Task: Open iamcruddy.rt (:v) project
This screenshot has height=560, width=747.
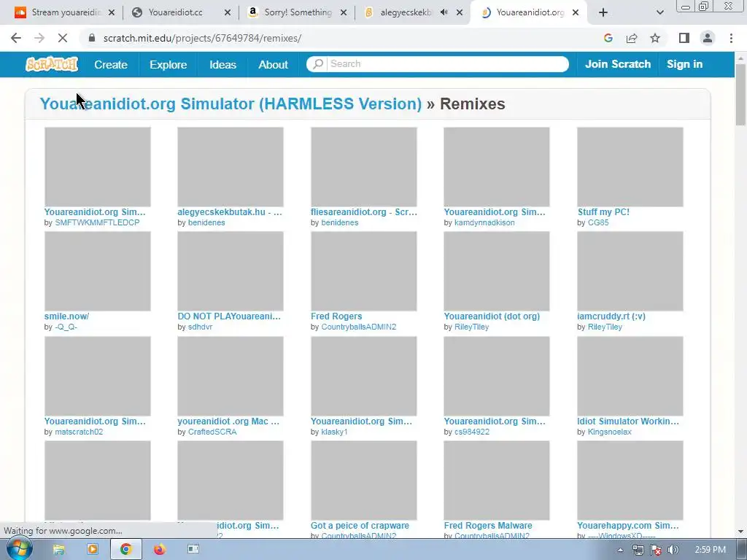Action: click(611, 316)
